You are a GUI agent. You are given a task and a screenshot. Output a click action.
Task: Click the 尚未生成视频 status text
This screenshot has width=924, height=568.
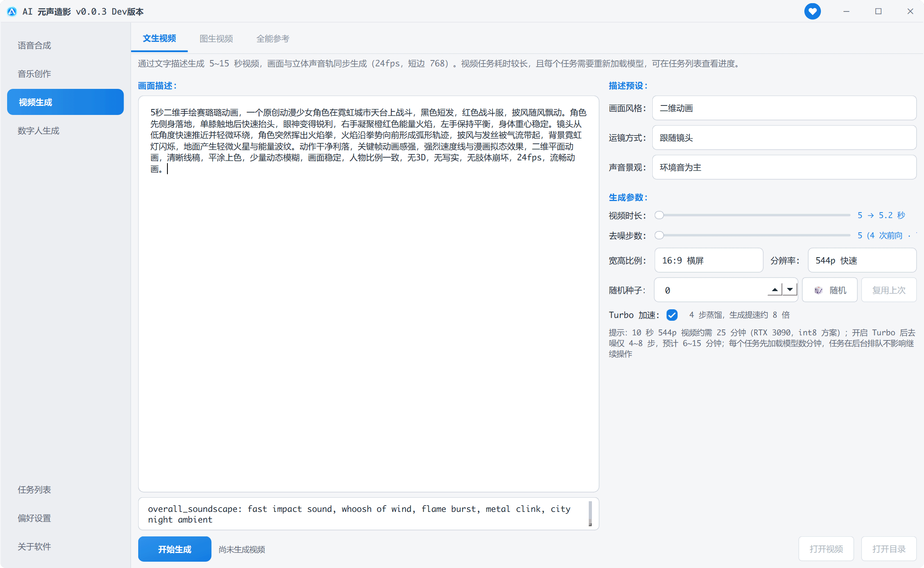pos(242,549)
